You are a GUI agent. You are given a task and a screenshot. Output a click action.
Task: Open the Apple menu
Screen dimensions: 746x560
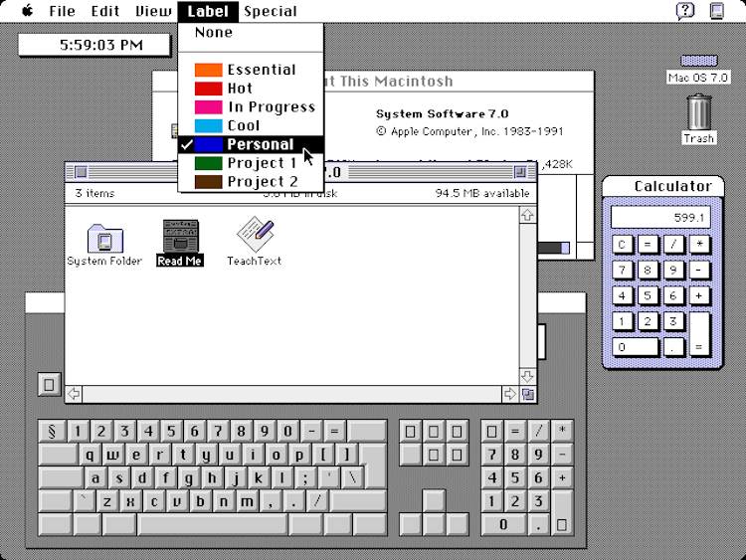tap(28, 11)
